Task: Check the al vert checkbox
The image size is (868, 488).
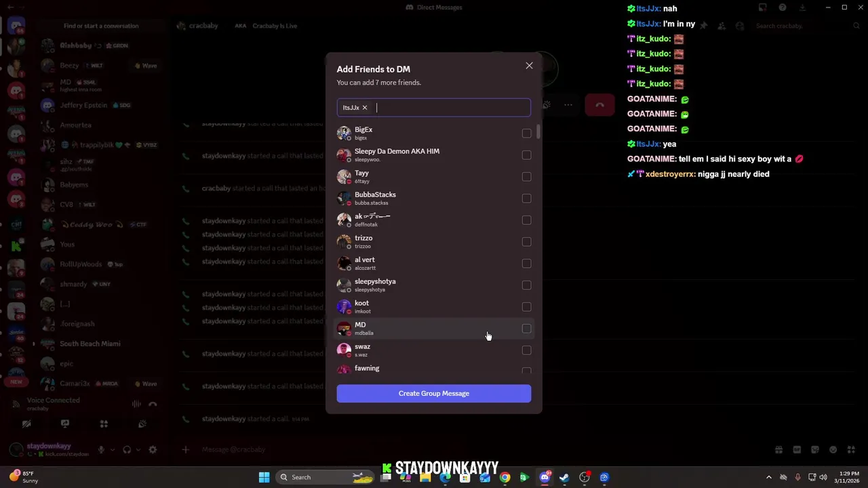Action: pyautogui.click(x=526, y=264)
